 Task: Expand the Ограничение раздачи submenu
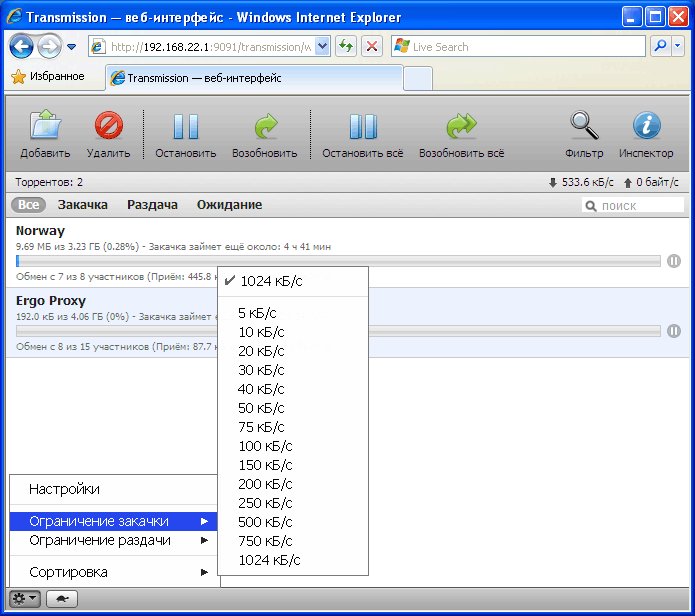(x=113, y=540)
